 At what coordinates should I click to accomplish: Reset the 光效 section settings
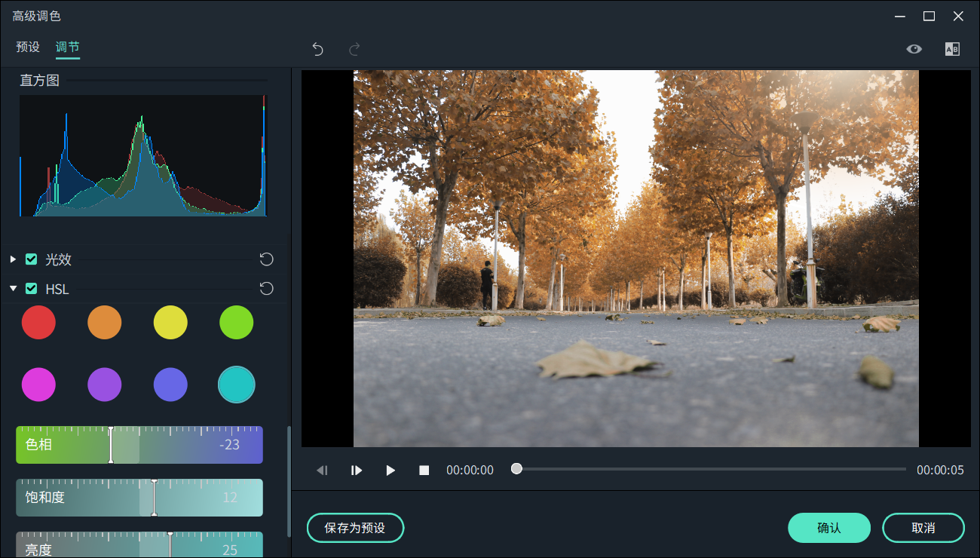tap(266, 259)
